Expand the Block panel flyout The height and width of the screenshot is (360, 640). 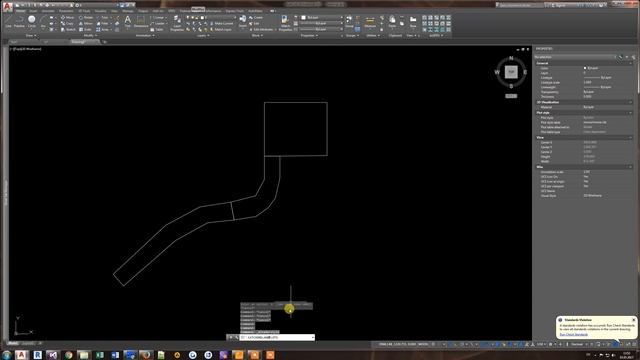coord(257,36)
